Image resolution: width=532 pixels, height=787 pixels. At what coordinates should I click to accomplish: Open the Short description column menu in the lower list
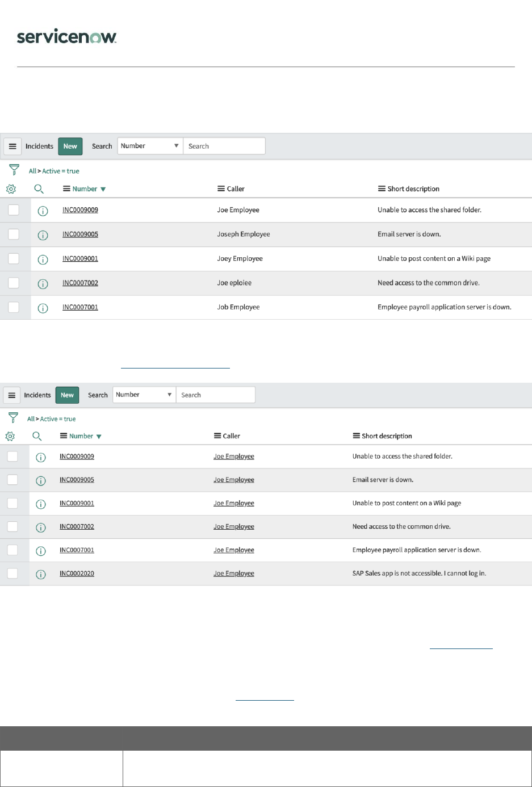(x=357, y=436)
